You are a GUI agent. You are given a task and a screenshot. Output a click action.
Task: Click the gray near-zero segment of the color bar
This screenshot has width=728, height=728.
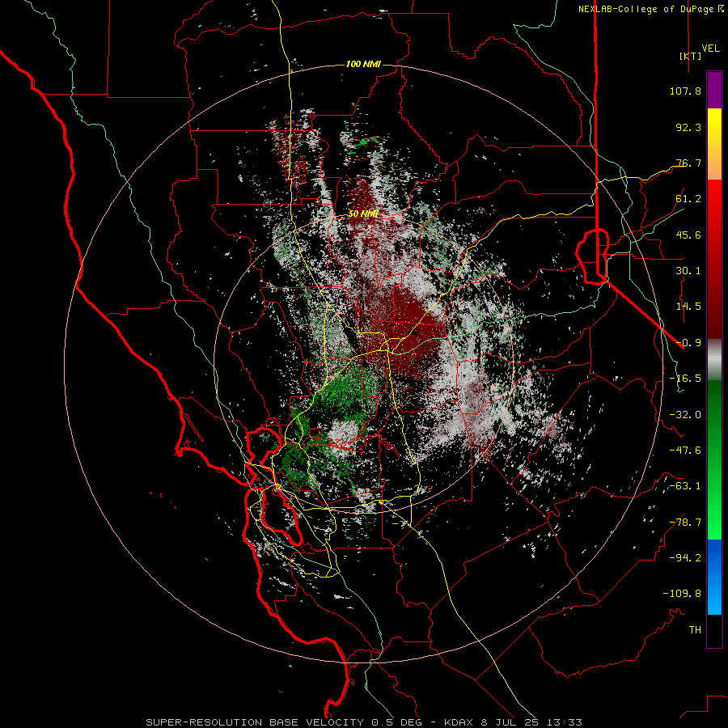point(714,358)
